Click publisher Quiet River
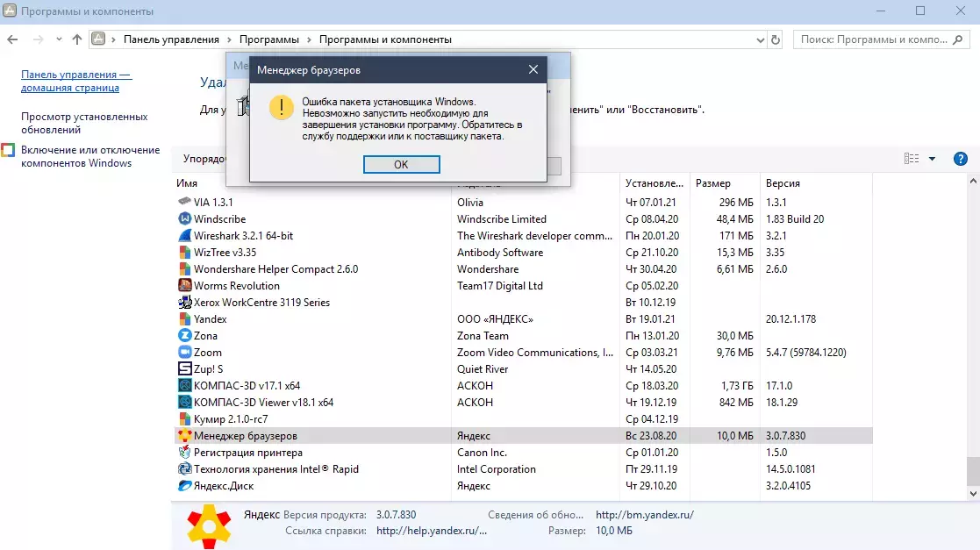 [x=483, y=368]
